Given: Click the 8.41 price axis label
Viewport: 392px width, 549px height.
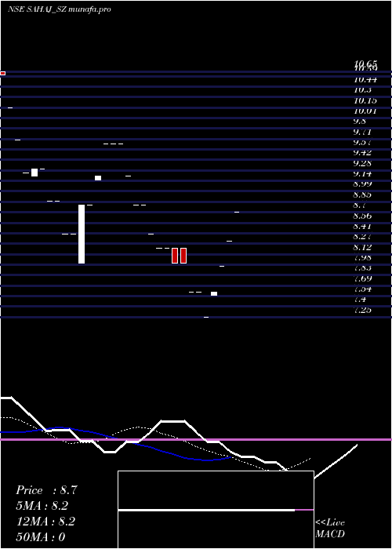Looking at the screenshot, I should (362, 226).
